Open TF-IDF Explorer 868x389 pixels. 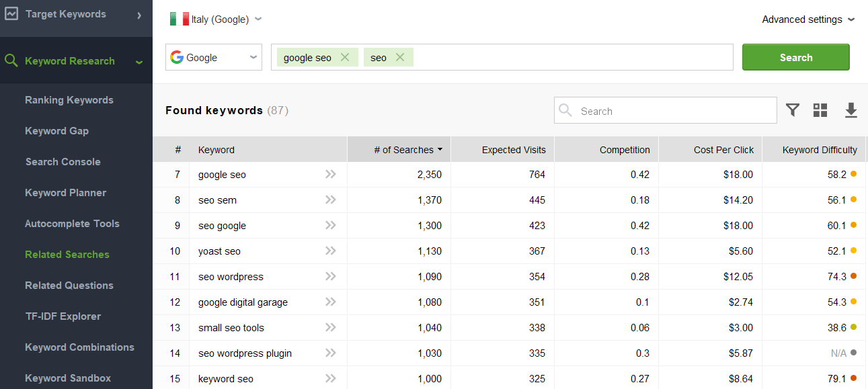click(63, 316)
